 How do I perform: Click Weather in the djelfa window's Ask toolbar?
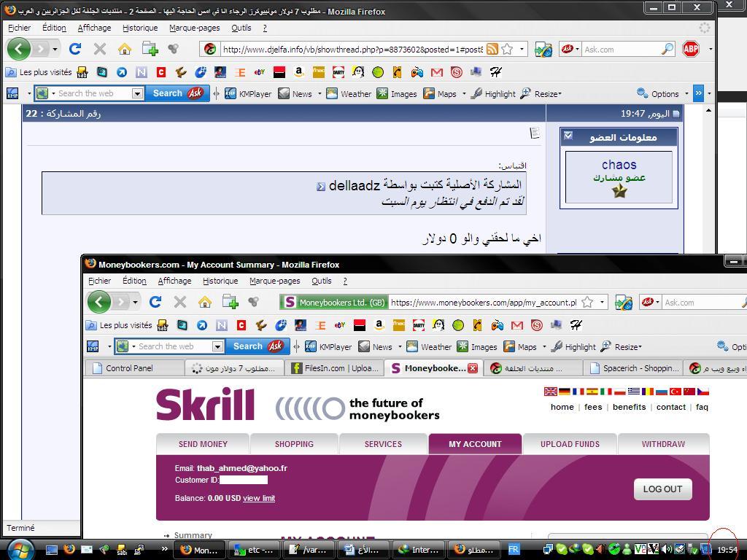click(349, 94)
